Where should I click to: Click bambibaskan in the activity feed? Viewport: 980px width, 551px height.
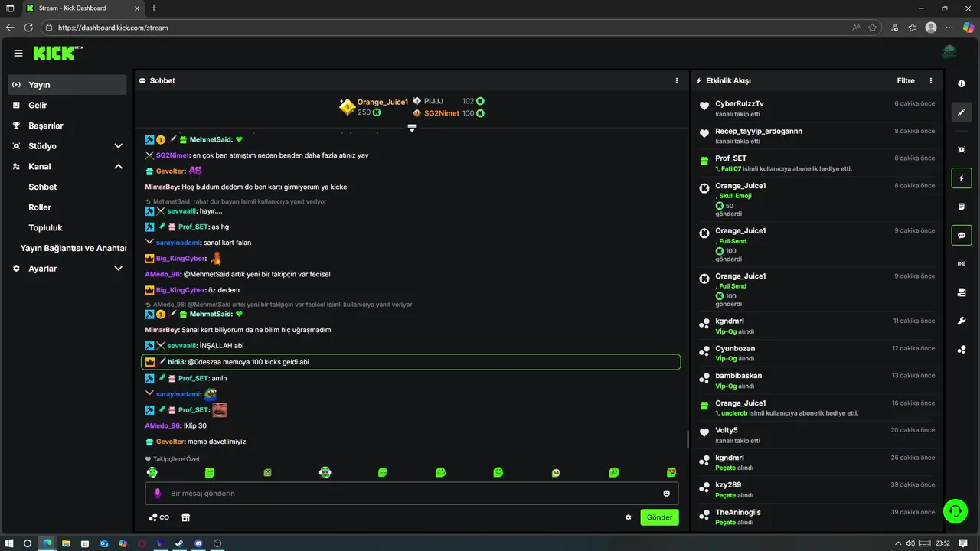[x=738, y=376]
